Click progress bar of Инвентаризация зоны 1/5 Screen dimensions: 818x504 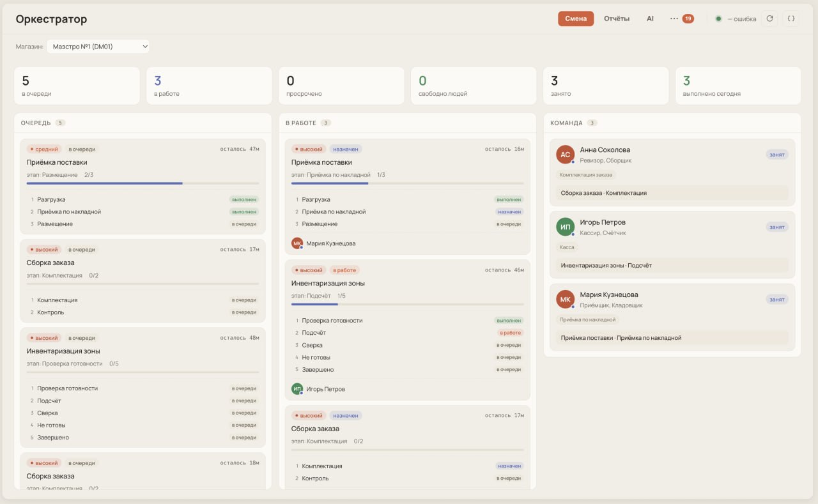click(407, 304)
